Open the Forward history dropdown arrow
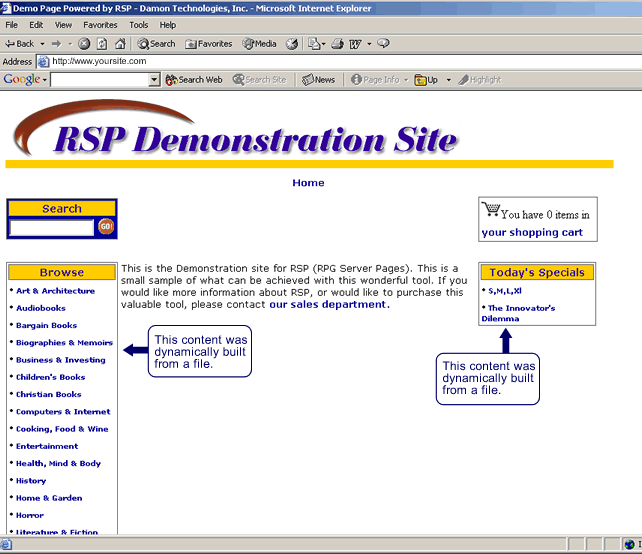Screen dimensions: 642x554 70,44
